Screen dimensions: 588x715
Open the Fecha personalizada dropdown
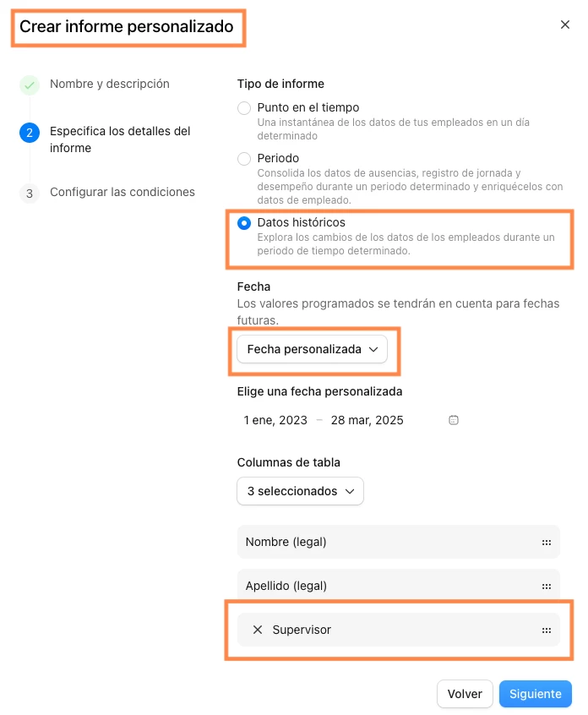tap(313, 349)
